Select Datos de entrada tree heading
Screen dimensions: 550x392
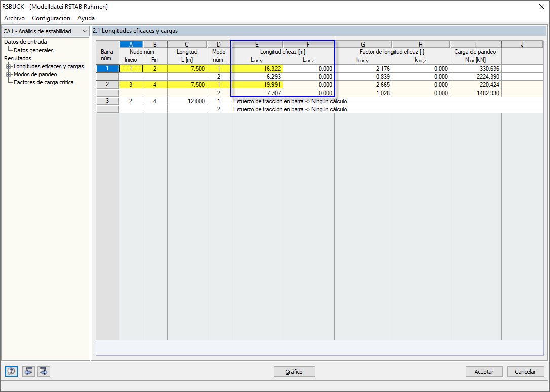point(25,42)
